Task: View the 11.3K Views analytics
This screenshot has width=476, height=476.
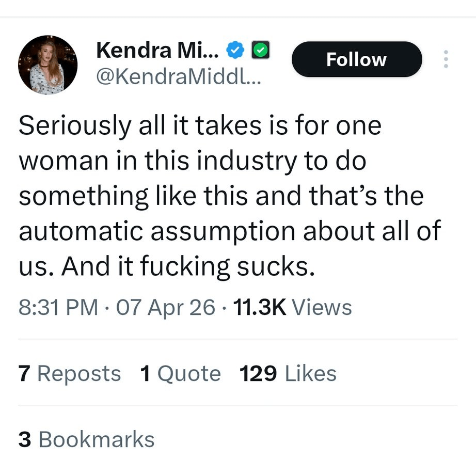Action: point(292,307)
